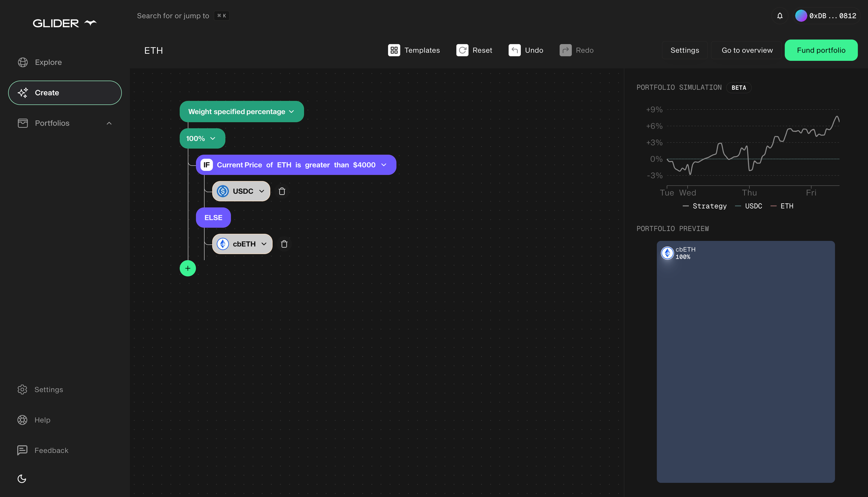
Task: Collapse the Portfolios sidebar section
Action: pos(109,123)
